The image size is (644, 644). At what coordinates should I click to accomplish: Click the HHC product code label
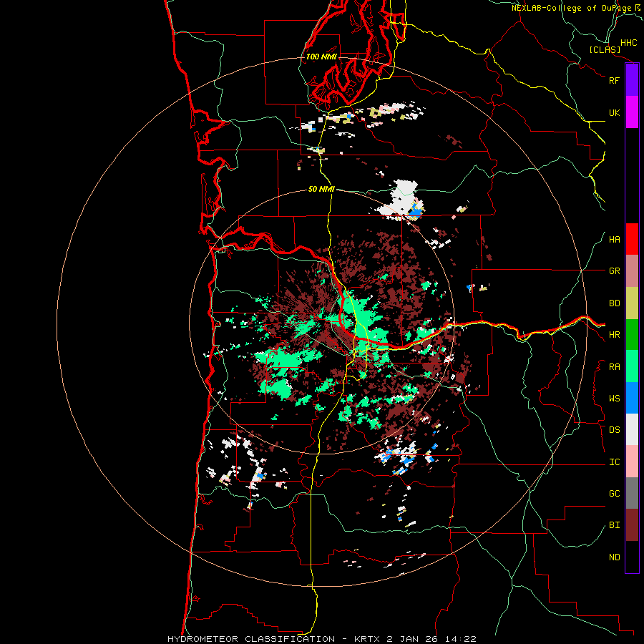[x=629, y=43]
